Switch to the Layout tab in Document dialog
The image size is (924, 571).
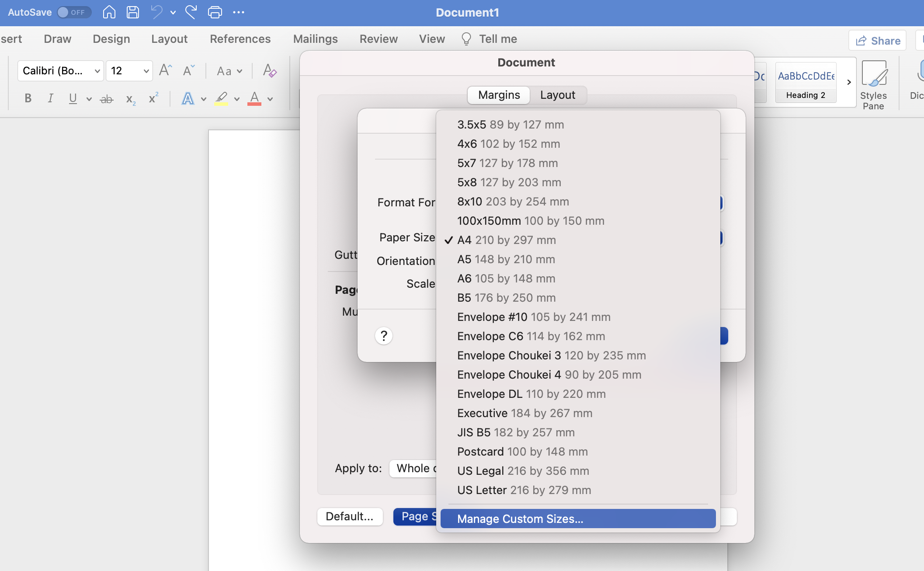558,95
